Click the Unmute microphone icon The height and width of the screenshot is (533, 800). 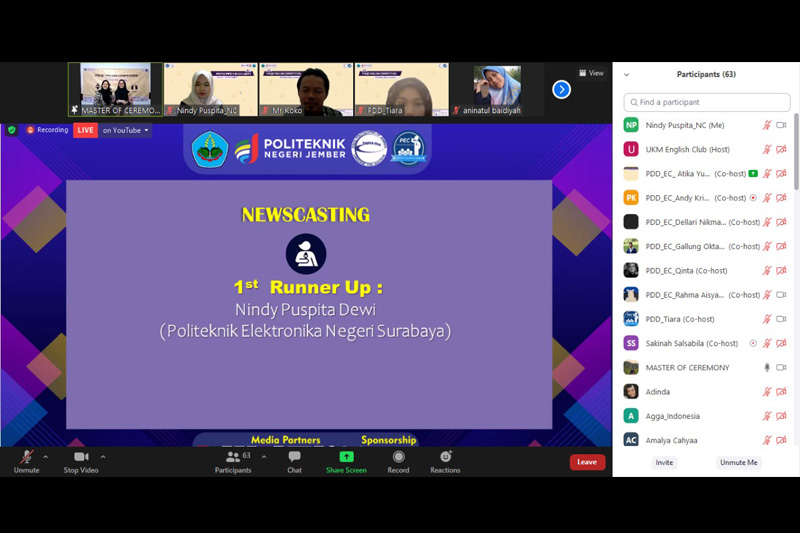tap(26, 457)
